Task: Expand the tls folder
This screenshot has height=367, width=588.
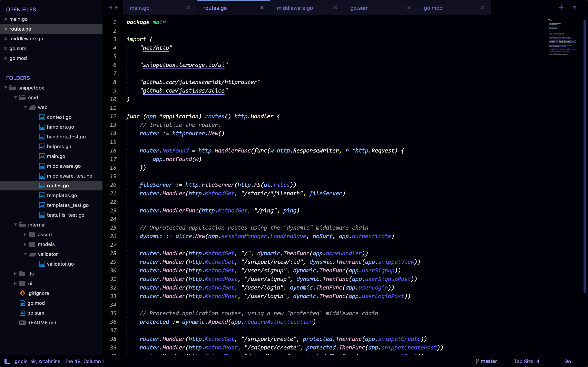Action: pyautogui.click(x=16, y=274)
